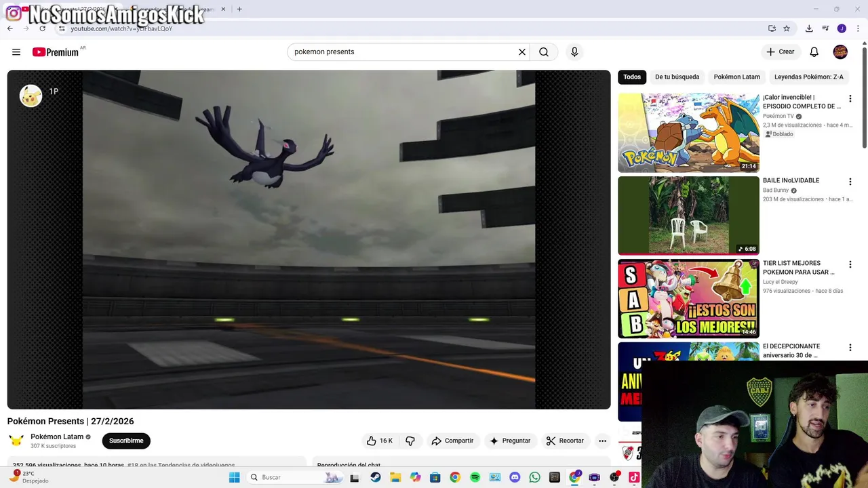Image resolution: width=868 pixels, height=488 pixels.
Task: Open the Copilot taskbar icon
Action: click(415, 477)
